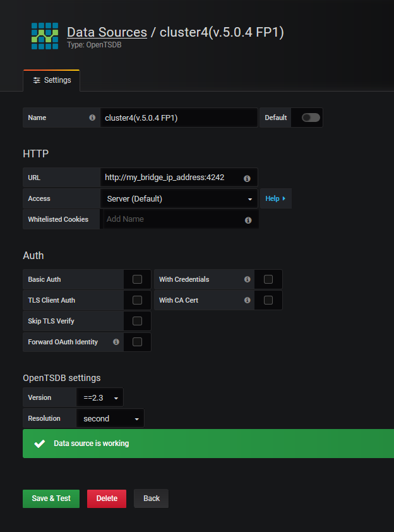Toggle the Default data source switch
The image size is (394, 532).
[311, 118]
